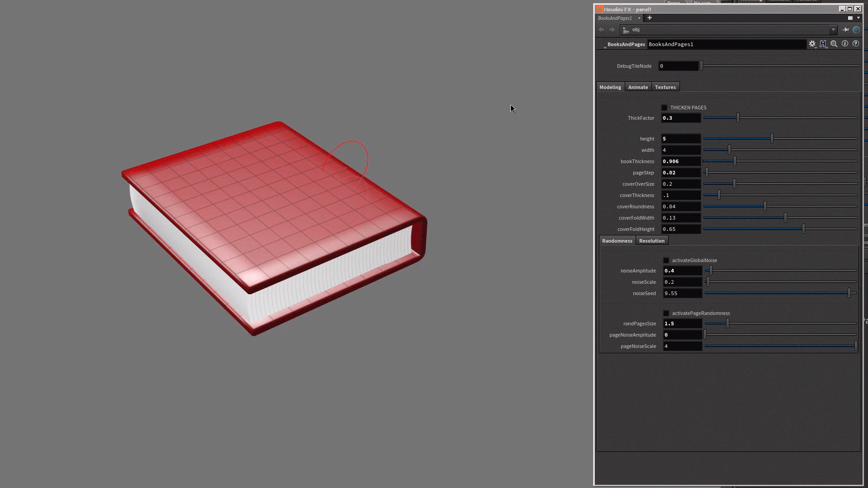Viewport: 868px width, 488px height.
Task: Click the bookThickness slider
Action: [781, 161]
